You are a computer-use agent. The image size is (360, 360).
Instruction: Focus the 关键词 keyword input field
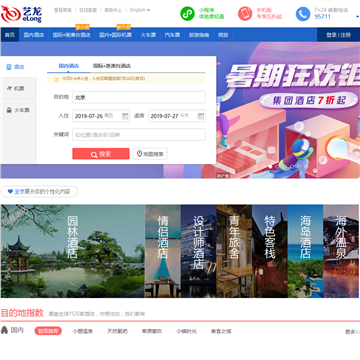tap(139, 135)
